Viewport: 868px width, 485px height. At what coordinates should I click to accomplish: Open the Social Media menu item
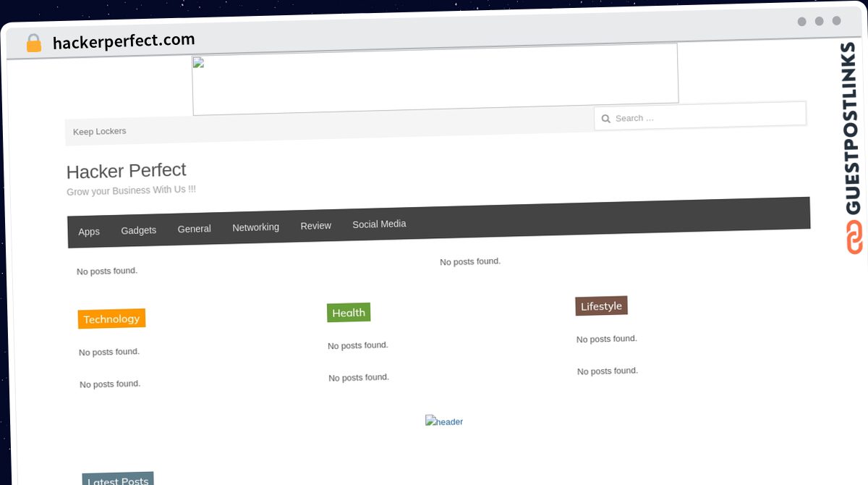pyautogui.click(x=379, y=224)
